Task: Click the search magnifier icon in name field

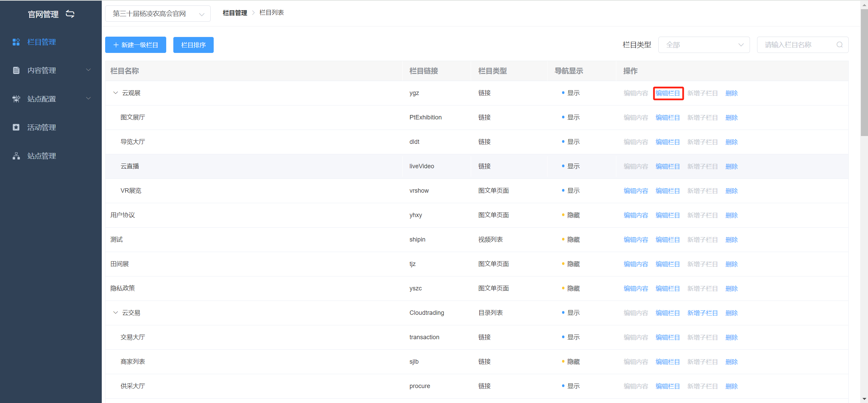Action: (x=840, y=45)
